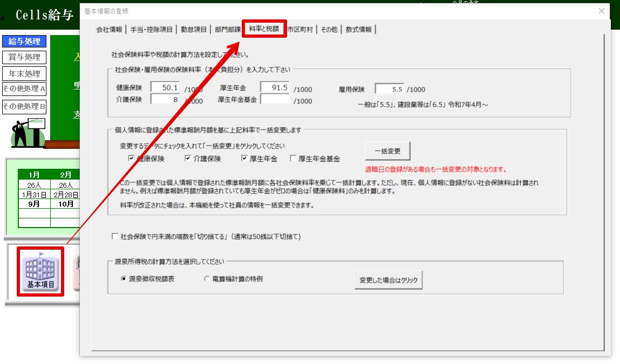The image size is (620, 364).
Task: Select the 勤怠項目 tab
Action: pyautogui.click(x=194, y=30)
